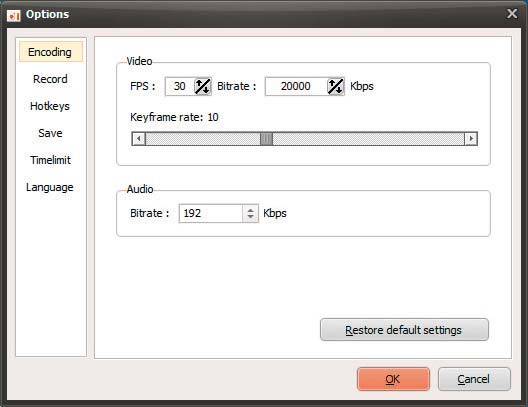Select the Encoding tab
The width and height of the screenshot is (528, 407).
pyautogui.click(x=51, y=52)
